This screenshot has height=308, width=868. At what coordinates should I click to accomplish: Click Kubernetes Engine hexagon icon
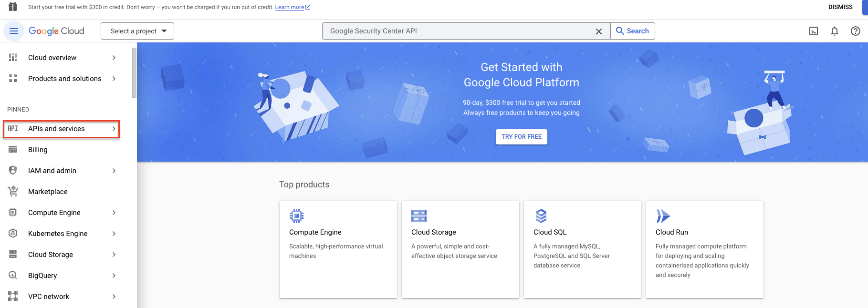(x=13, y=234)
